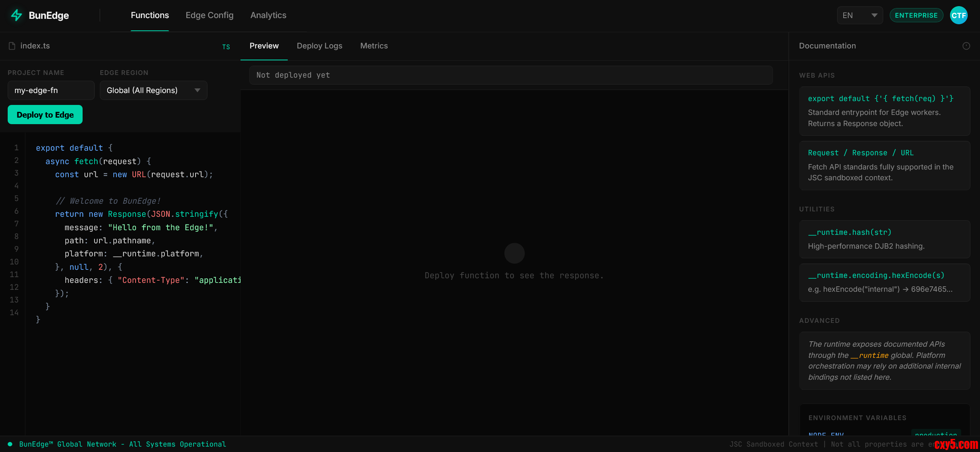Open the Metrics tab
Image resolution: width=980 pixels, height=452 pixels.
tap(374, 46)
